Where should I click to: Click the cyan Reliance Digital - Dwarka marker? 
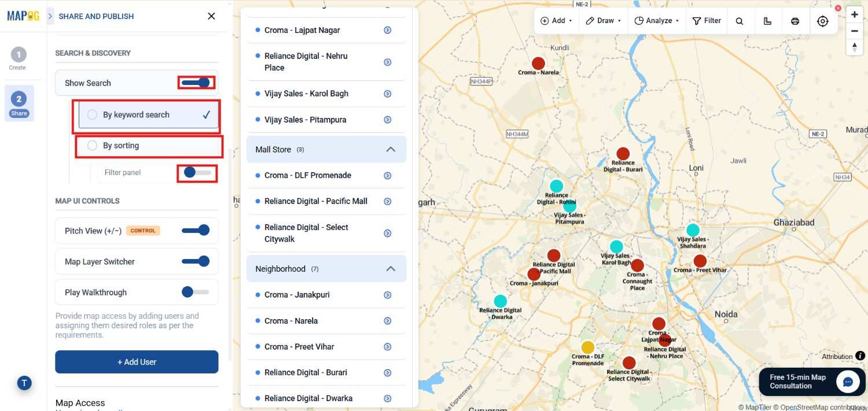click(x=500, y=301)
